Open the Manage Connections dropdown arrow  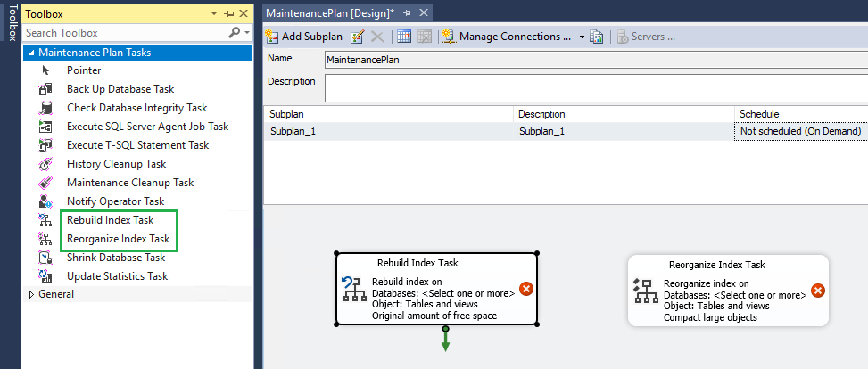point(582,37)
